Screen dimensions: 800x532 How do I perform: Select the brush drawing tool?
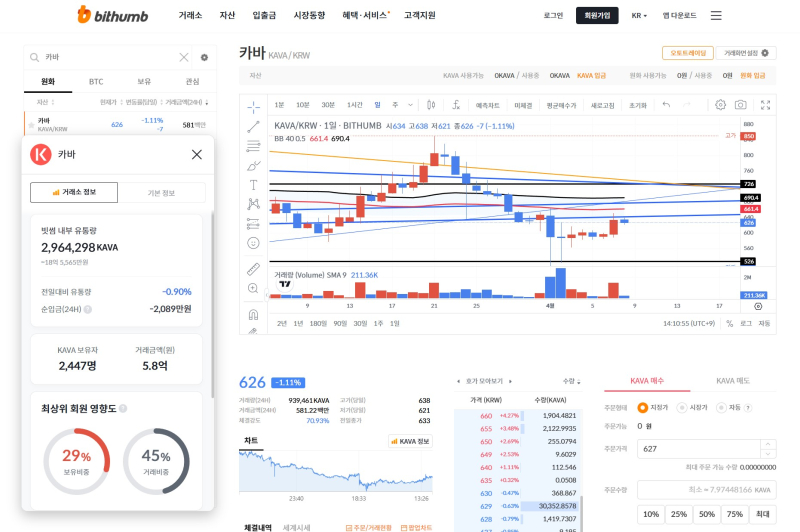point(253,166)
